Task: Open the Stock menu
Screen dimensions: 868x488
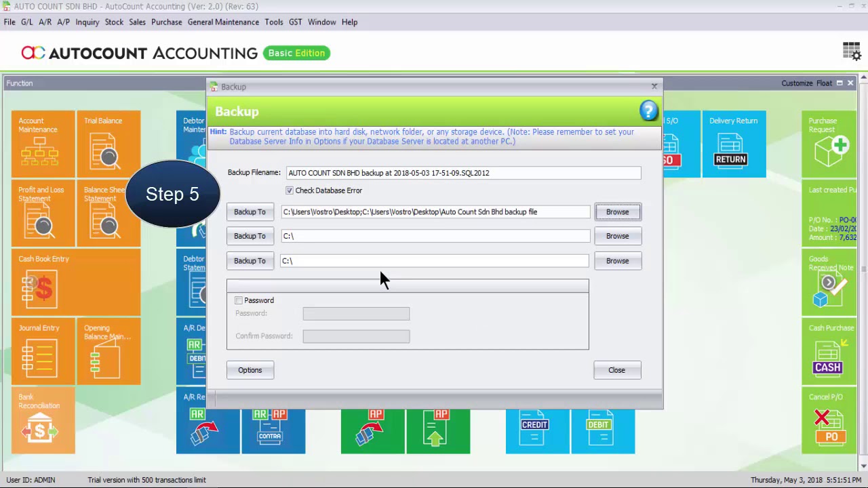Action: (114, 22)
